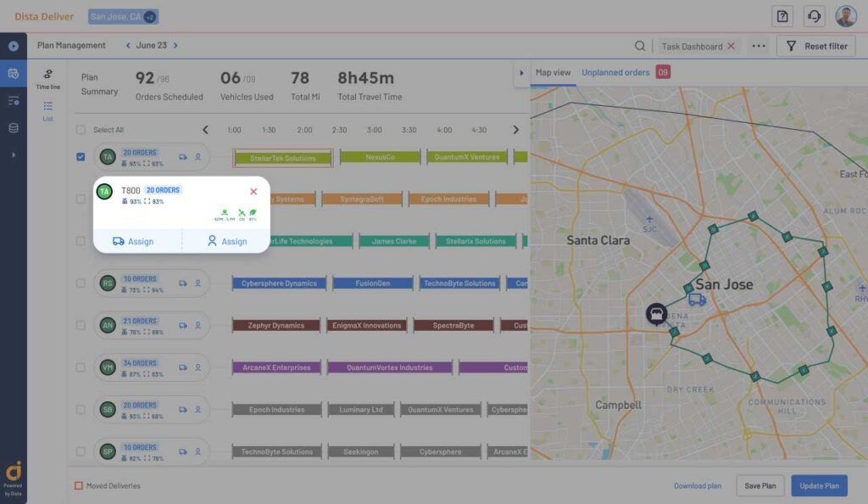Open the three-dot more options menu
The image size is (868, 504).
coord(759,46)
